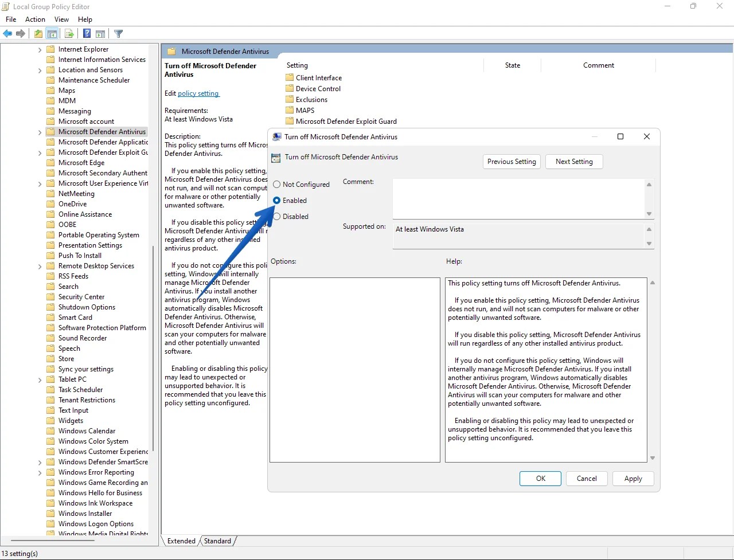The image size is (734, 560).
Task: Click the Previous Setting button
Action: coord(511,161)
